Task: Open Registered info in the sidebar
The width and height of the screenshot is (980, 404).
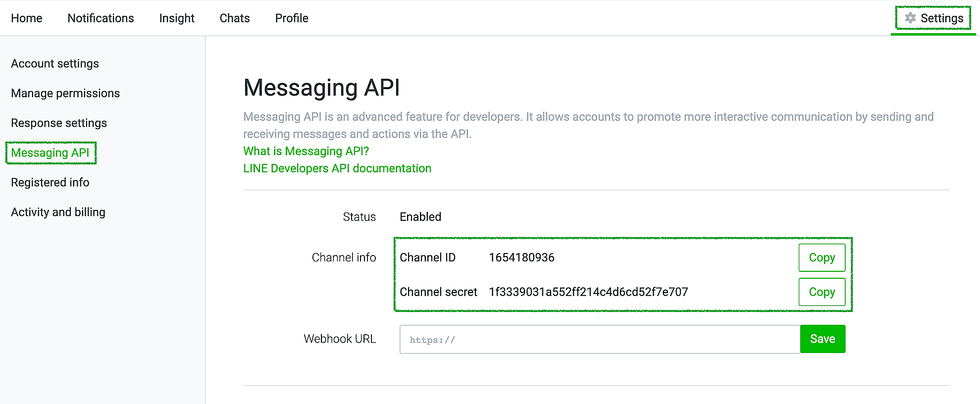Action: [x=50, y=183]
